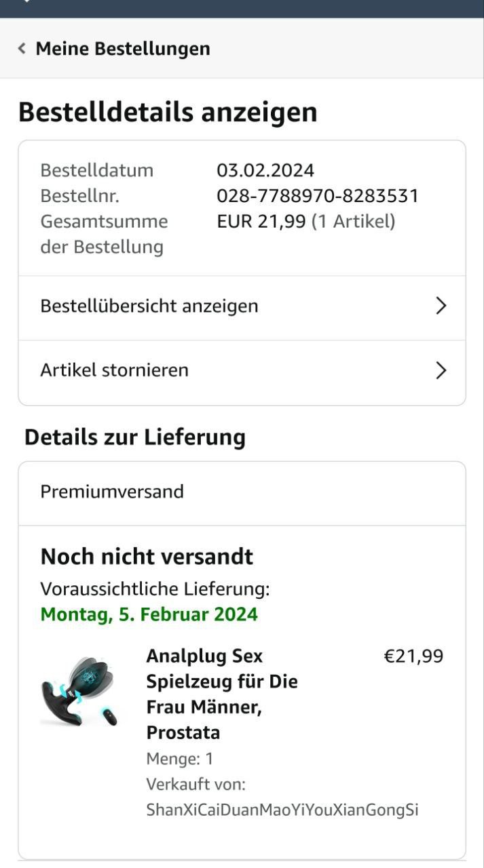Image resolution: width=484 pixels, height=868 pixels.
Task: Click the chevron arrow for Artikel stornieren
Action: tap(441, 370)
